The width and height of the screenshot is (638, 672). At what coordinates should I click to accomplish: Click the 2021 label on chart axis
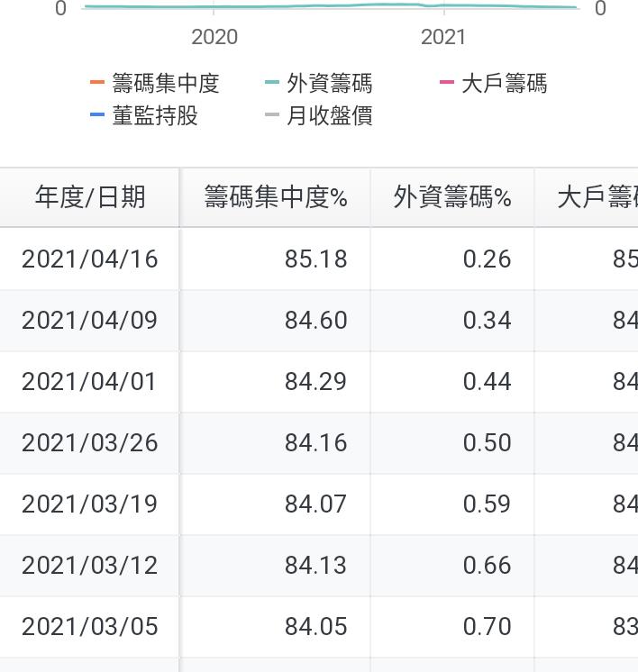click(443, 37)
